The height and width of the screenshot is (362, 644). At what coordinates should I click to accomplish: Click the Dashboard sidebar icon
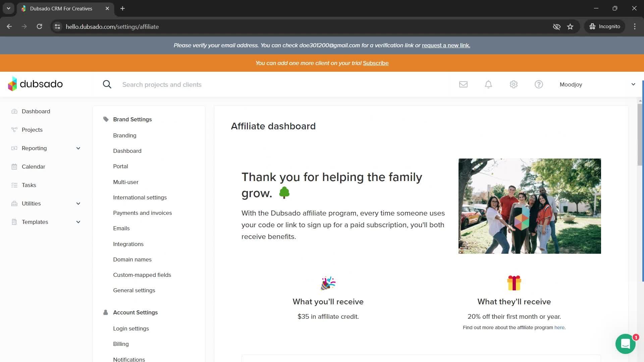pos(14,111)
